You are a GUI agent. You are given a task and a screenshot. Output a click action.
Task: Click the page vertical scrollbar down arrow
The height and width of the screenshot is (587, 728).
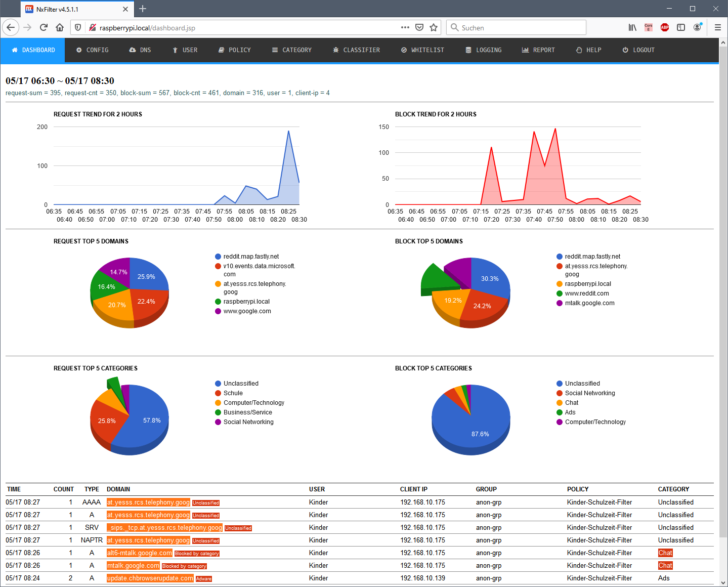(723, 582)
